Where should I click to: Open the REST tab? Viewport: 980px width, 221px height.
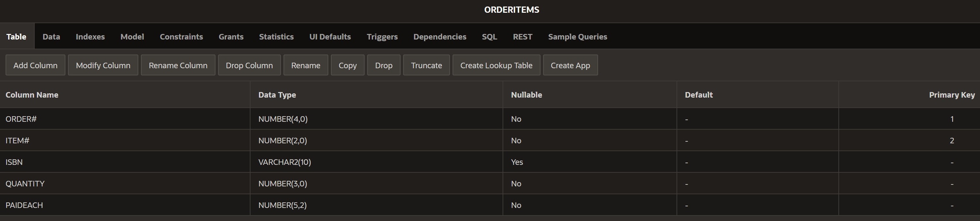coord(522,37)
